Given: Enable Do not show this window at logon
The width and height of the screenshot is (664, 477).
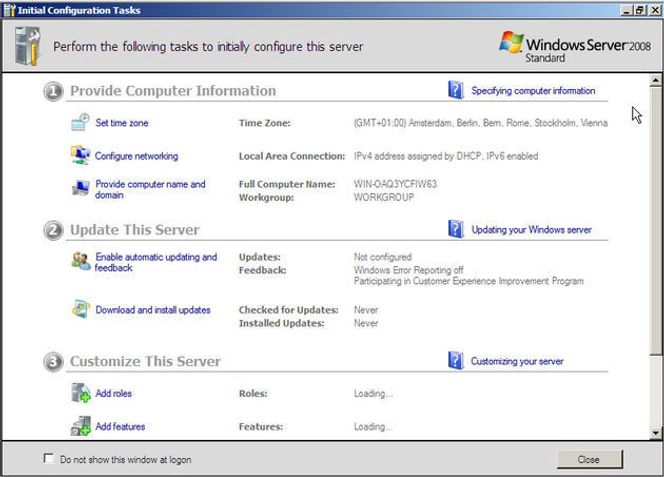Looking at the screenshot, I should [x=49, y=459].
